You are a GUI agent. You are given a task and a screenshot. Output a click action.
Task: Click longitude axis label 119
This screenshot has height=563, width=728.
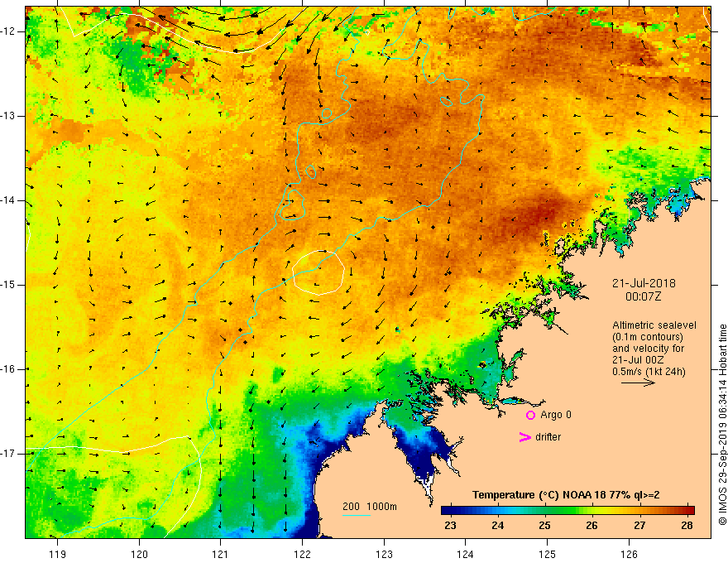[57, 554]
